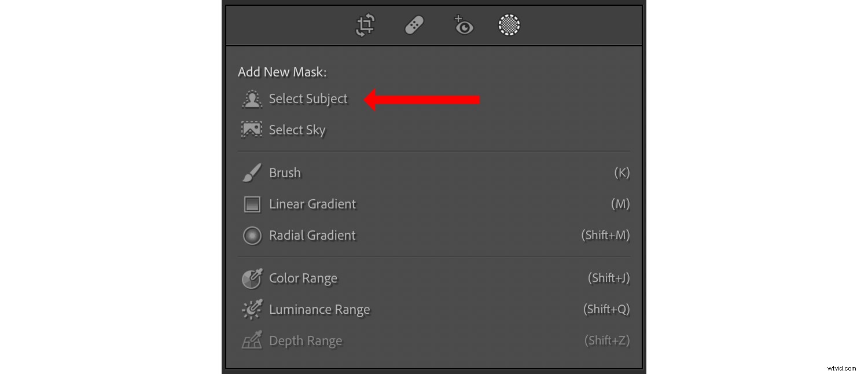The image size is (868, 374).
Task: Select the Luminance Range icon
Action: [252, 309]
